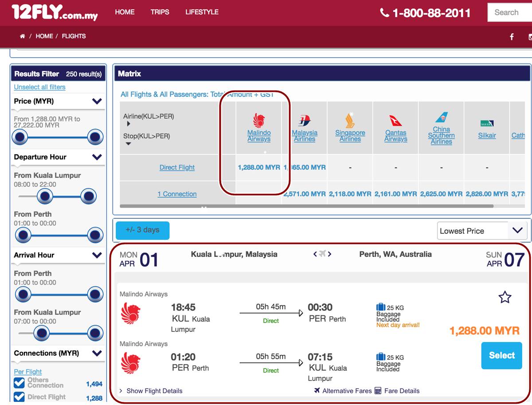Screen dimensions: 532x405
Task: Open Fare Details link
Action: coord(402,391)
